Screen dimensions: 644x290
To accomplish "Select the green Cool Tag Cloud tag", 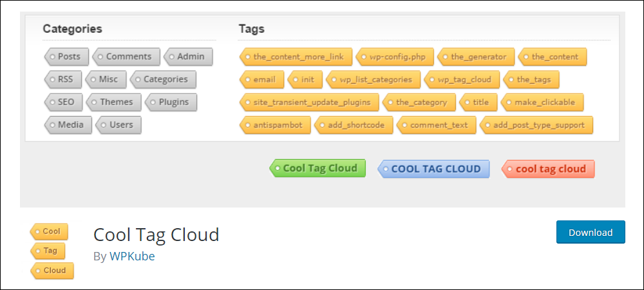I will coord(317,168).
